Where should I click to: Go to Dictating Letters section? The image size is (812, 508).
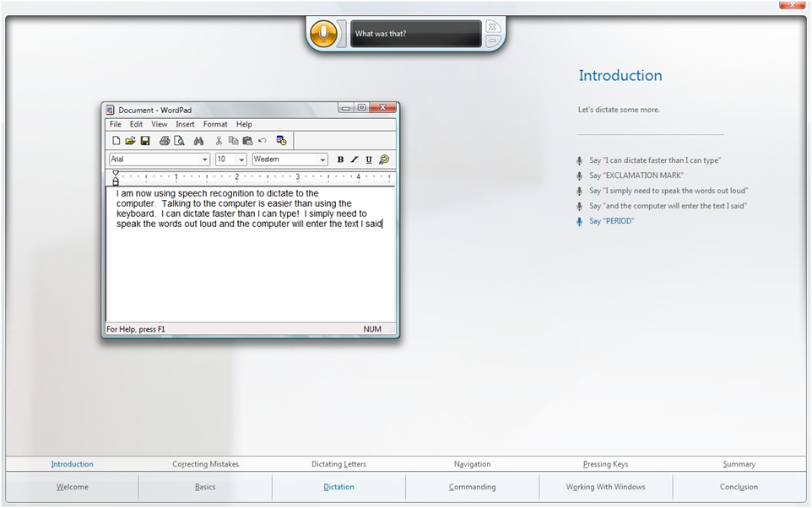pyautogui.click(x=338, y=464)
